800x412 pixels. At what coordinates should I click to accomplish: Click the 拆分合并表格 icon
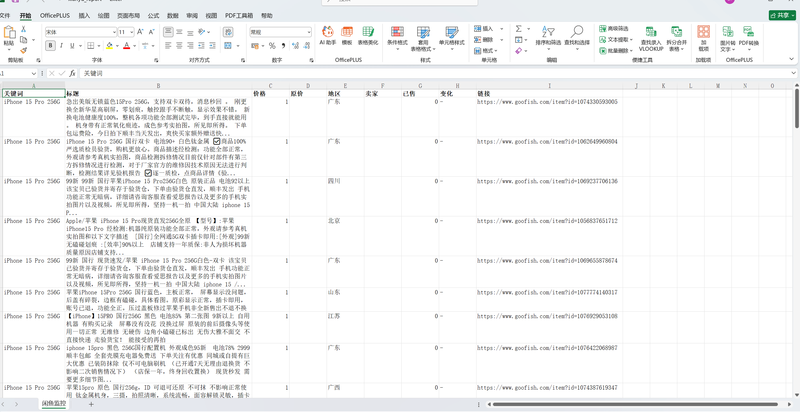677,32
